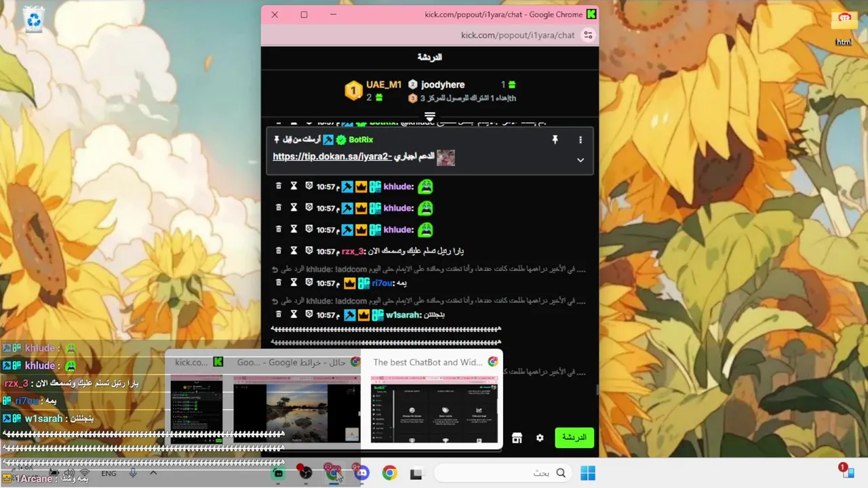This screenshot has width=868, height=488.
Task: Timeout user on topmost khlude message
Action: point(294,186)
